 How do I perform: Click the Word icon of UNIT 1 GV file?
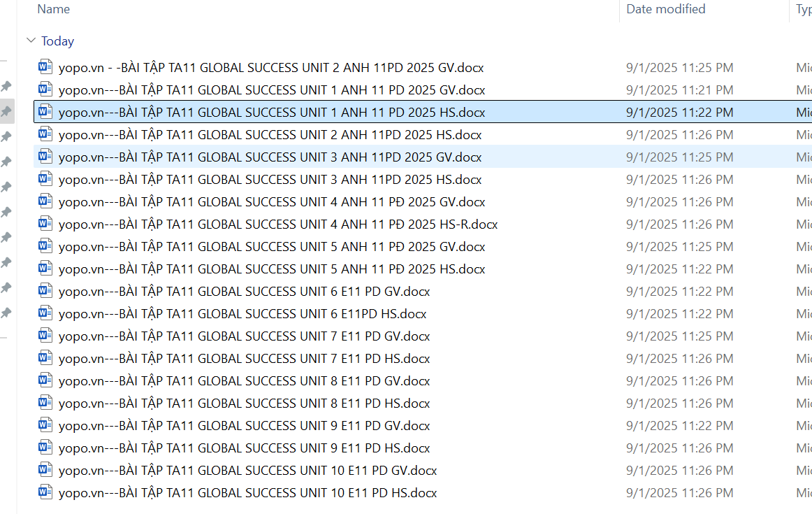[45, 90]
